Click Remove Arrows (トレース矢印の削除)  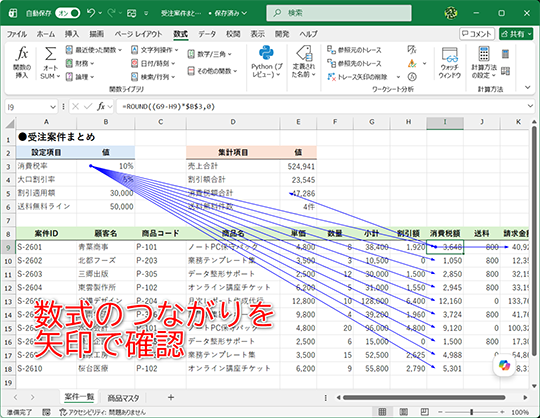(357, 76)
